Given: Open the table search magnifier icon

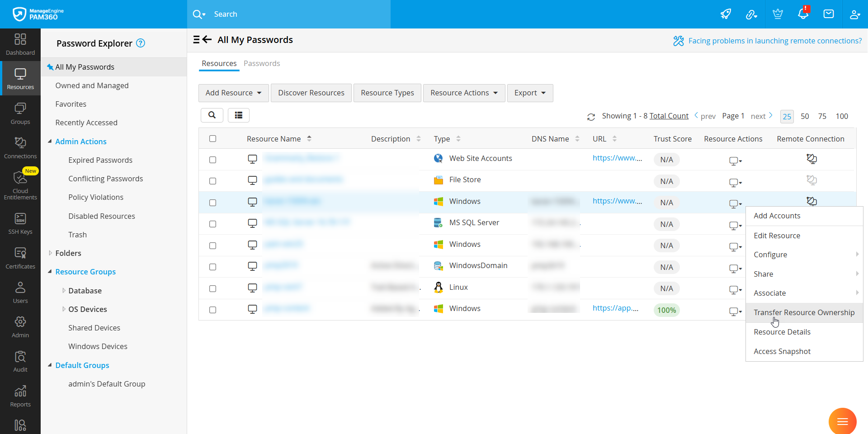Looking at the screenshot, I should [212, 115].
